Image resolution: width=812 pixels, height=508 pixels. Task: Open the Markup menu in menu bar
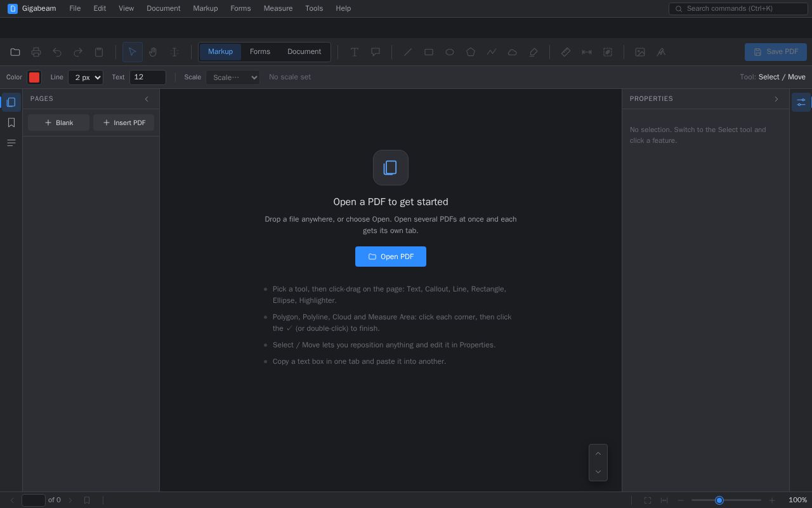[206, 8]
